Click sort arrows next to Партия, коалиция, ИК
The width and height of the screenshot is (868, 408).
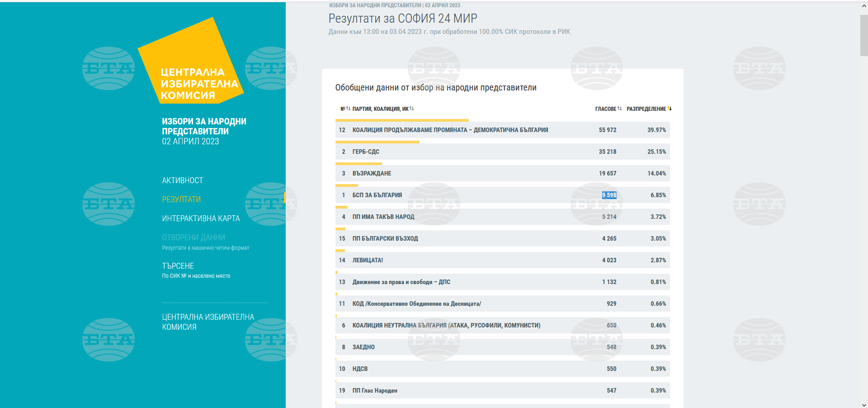(x=412, y=109)
